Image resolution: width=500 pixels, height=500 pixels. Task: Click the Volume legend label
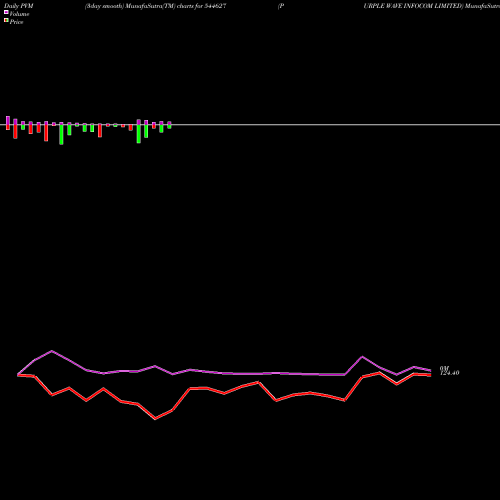[19, 14]
